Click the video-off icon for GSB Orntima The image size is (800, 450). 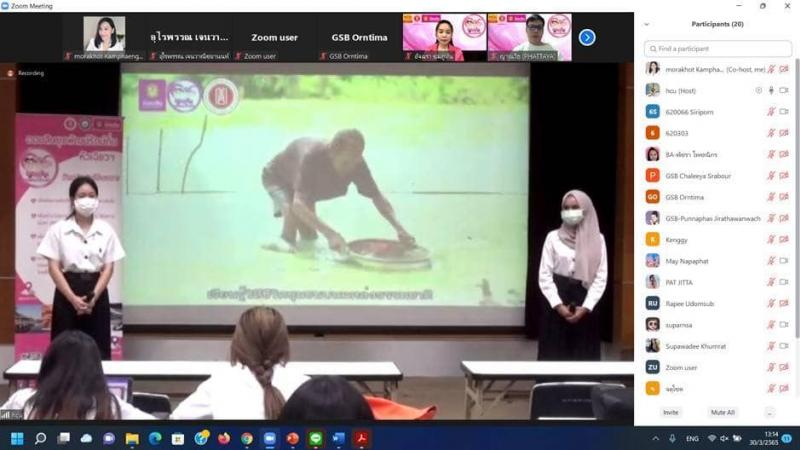[x=784, y=197]
